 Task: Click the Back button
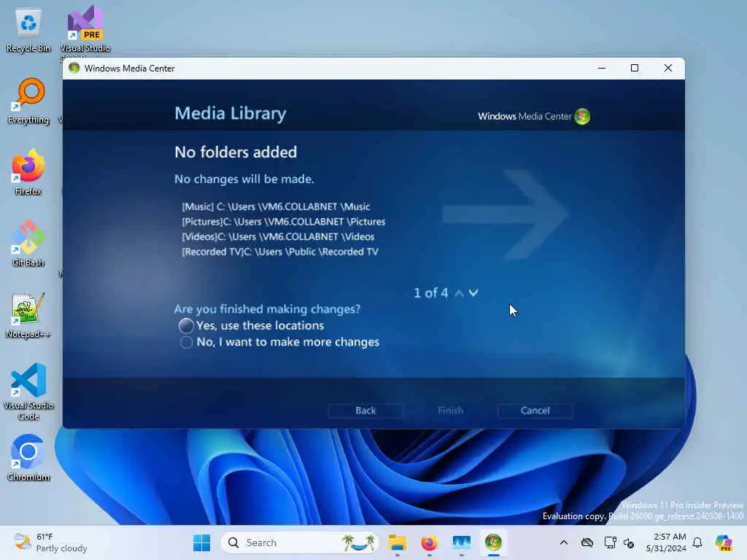click(365, 411)
